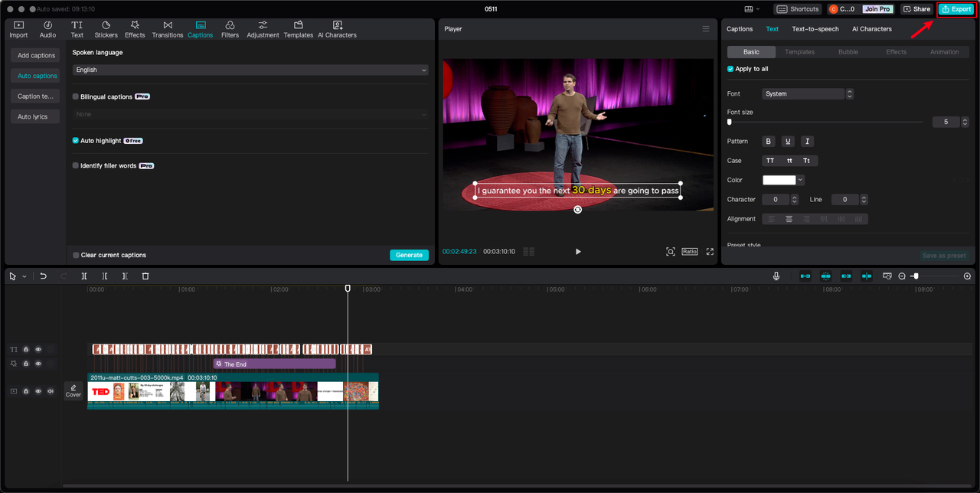Open keyboard Shortcuts
The width and height of the screenshot is (980, 493).
point(798,9)
